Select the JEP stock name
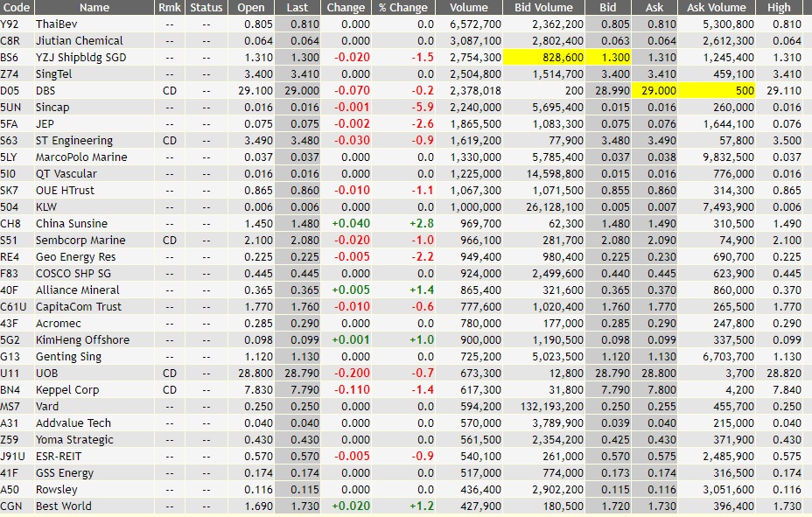812x517 pixels. click(x=45, y=123)
